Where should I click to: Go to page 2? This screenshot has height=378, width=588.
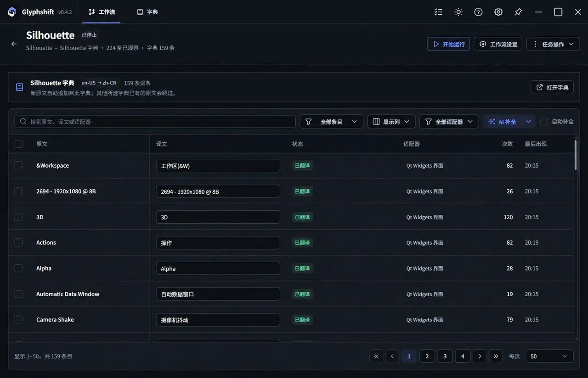click(427, 356)
